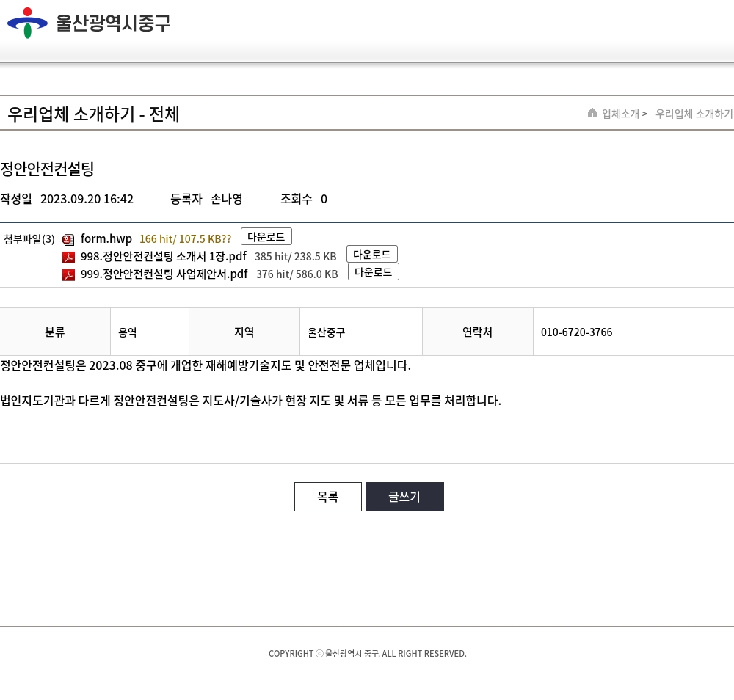
Task: Go back with the 목록 button
Action: pos(327,497)
